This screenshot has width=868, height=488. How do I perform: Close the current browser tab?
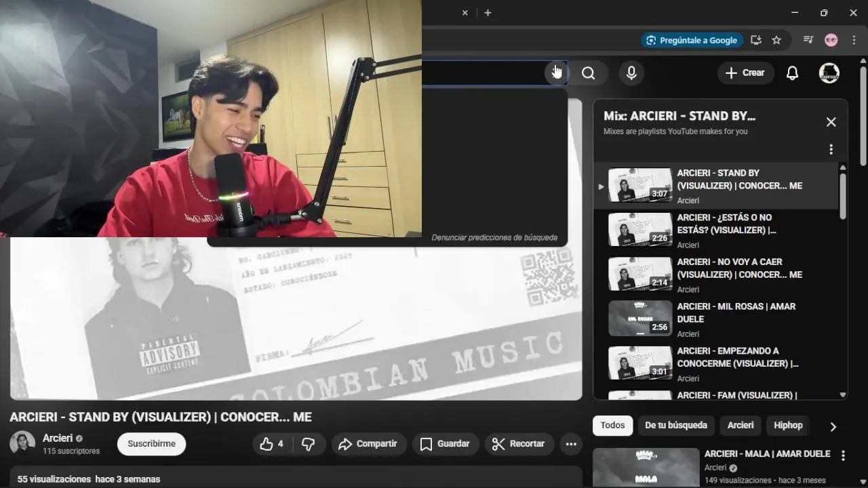[465, 13]
